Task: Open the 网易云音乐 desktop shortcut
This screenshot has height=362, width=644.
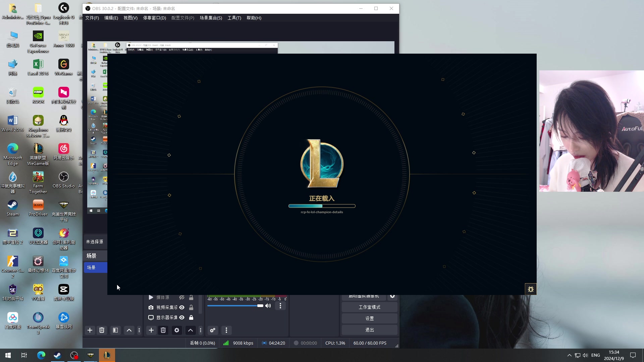Action: [x=63, y=152]
